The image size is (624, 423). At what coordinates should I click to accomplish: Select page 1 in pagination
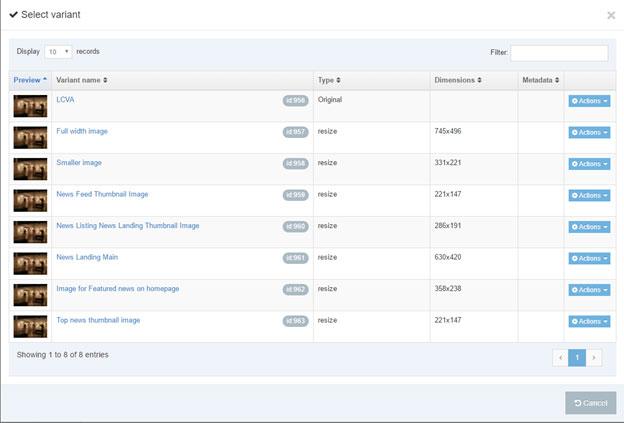(x=577, y=358)
